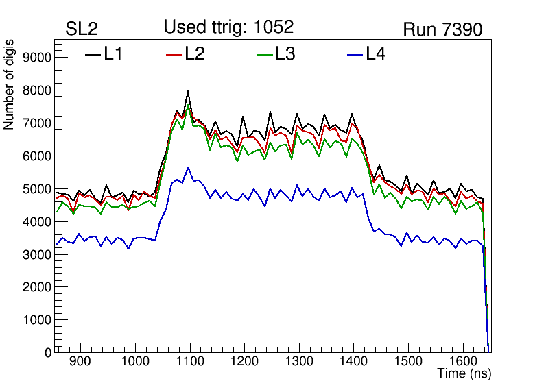Click the highest peak of blue L4 curve
Viewport: 546px width, 392px height.
coord(188,167)
